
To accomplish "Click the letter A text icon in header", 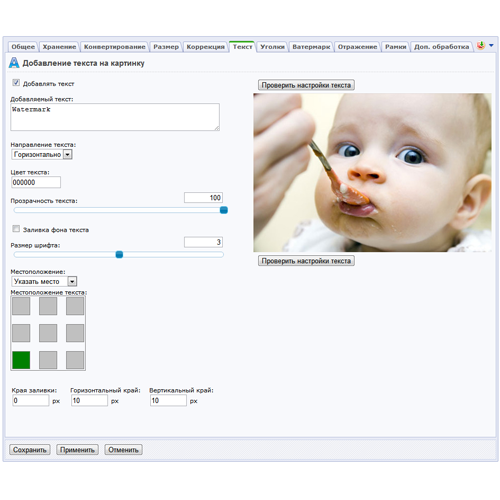I will point(14,63).
